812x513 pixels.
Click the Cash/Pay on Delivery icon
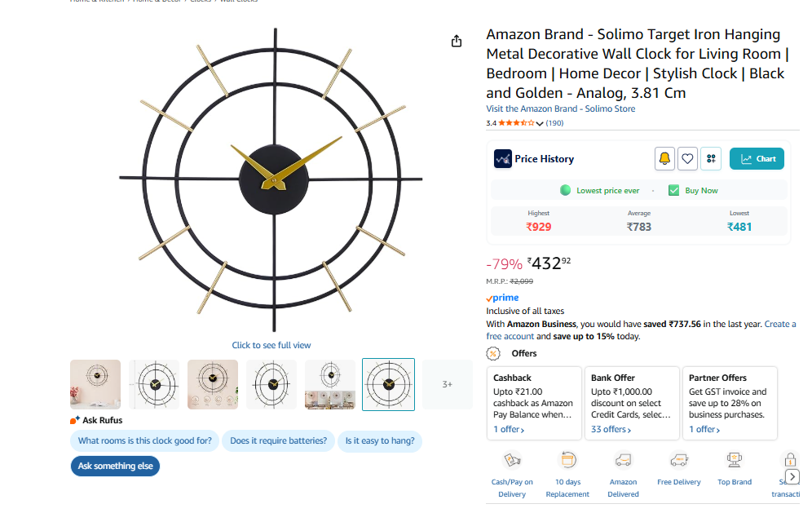[512, 460]
